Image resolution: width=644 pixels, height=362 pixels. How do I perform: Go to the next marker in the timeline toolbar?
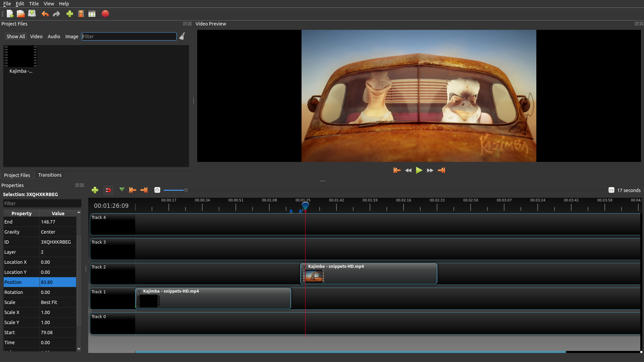pyautogui.click(x=144, y=190)
